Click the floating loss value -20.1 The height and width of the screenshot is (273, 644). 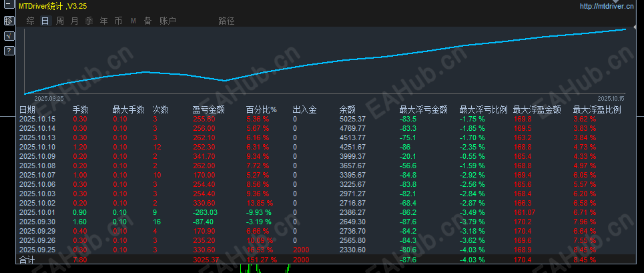pos(407,156)
